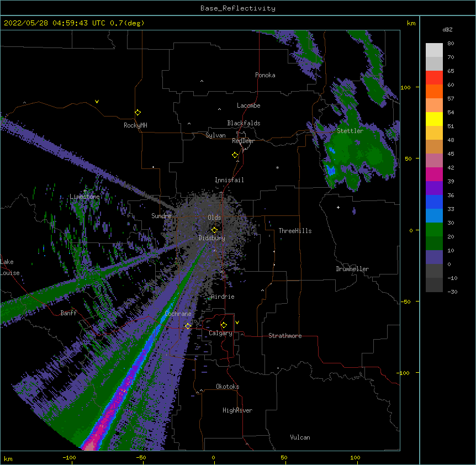Screen dimensions: 476x465
Task: Click the Sylvan label
Action: tap(215, 135)
